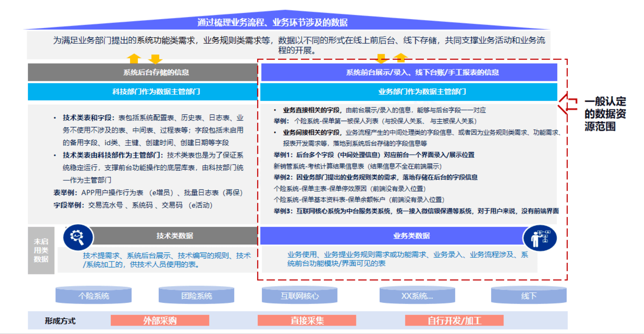Select the 个险系统 database cylinder
This screenshot has height=334, width=644.
(93, 295)
